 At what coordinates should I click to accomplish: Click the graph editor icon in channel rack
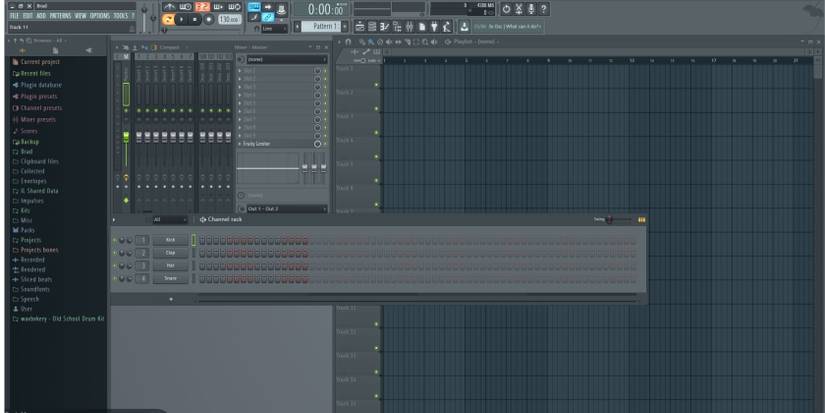pyautogui.click(x=641, y=219)
